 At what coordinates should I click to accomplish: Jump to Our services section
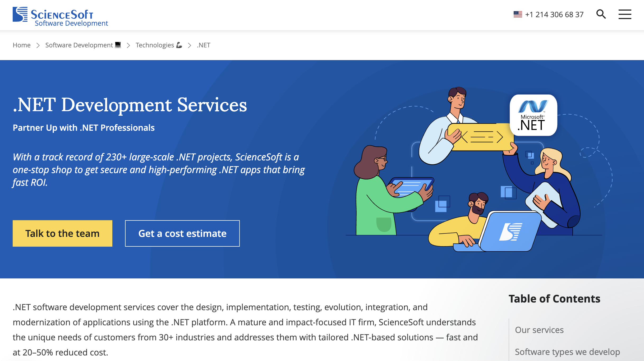pos(539,330)
